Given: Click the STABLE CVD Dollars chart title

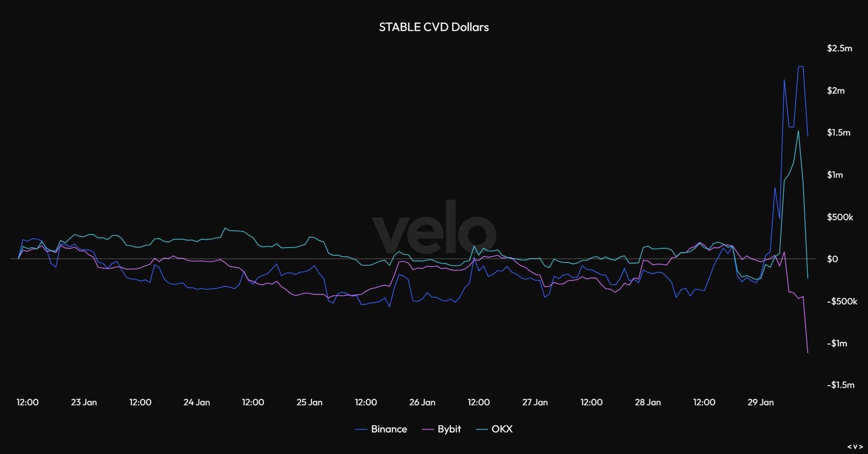Looking at the screenshot, I should (x=433, y=27).
